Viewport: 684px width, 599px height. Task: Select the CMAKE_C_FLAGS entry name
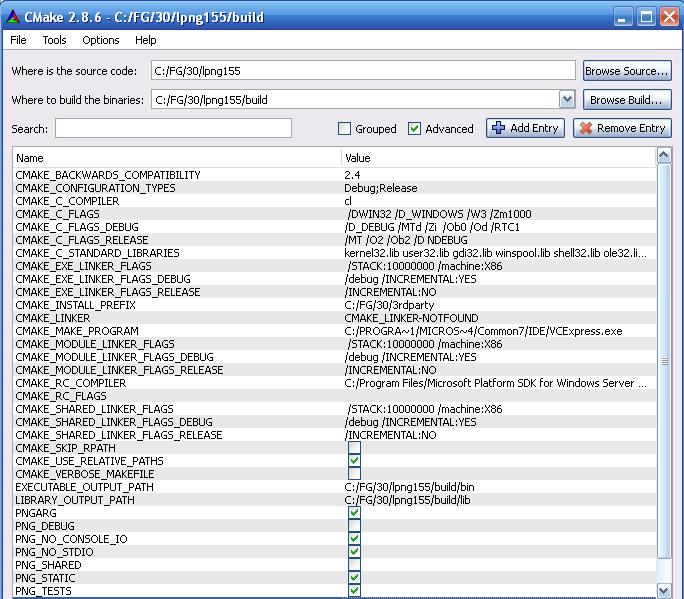pos(57,214)
